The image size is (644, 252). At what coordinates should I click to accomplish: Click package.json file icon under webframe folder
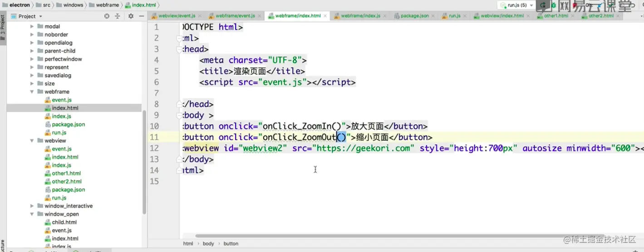click(48, 124)
